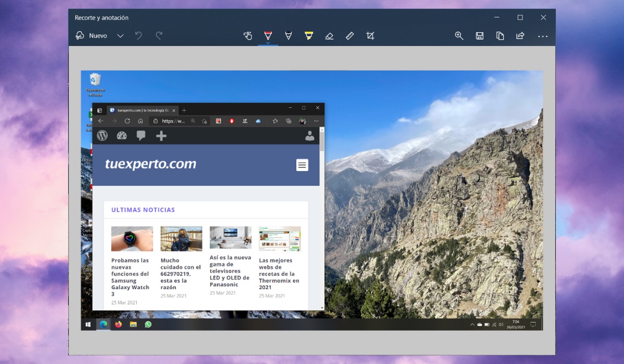Image resolution: width=624 pixels, height=364 pixels.
Task: Click the Edge icon in captured taskbar
Action: coord(103,324)
